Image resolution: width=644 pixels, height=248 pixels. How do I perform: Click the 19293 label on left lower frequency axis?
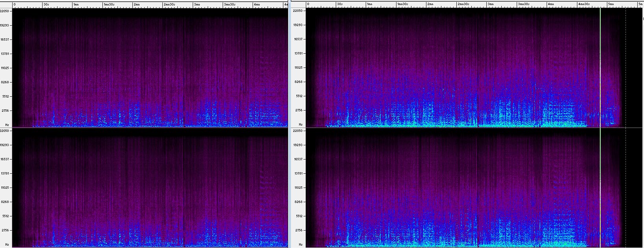5,145
